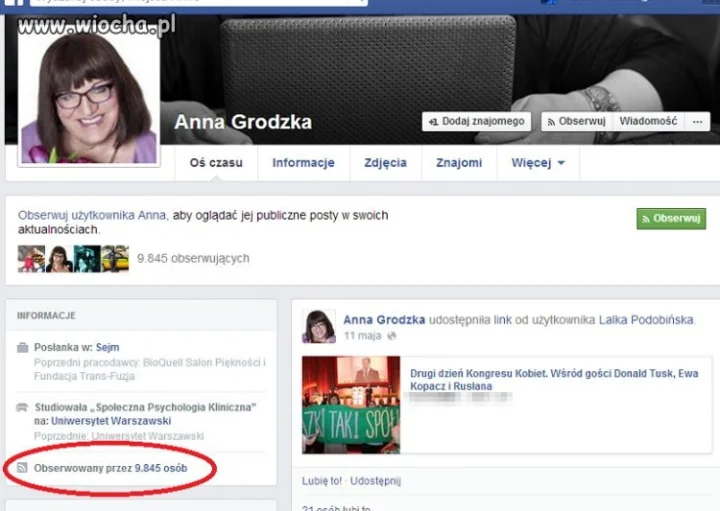Open the third follower thumbnail

coord(87,258)
